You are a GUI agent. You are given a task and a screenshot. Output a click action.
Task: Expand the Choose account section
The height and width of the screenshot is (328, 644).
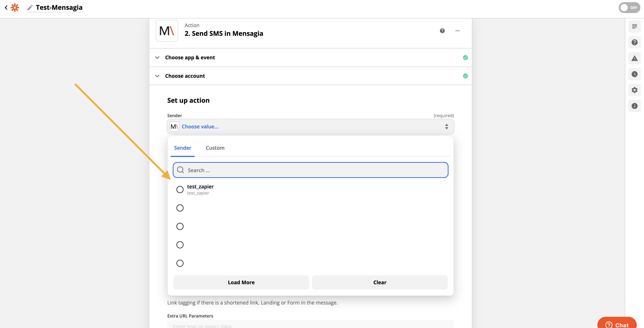pyautogui.click(x=185, y=76)
